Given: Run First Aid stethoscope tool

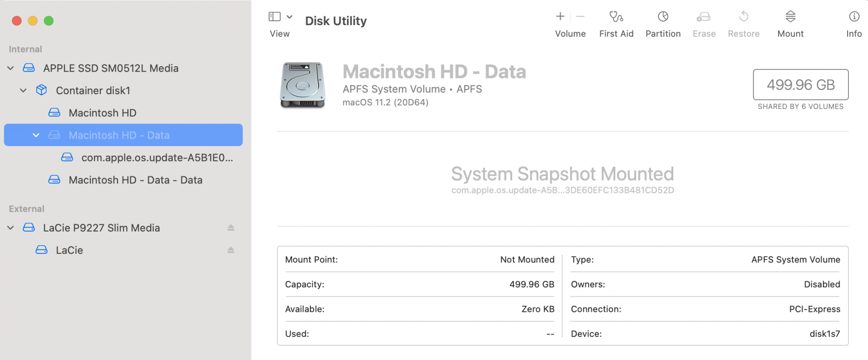Looking at the screenshot, I should coord(616,16).
